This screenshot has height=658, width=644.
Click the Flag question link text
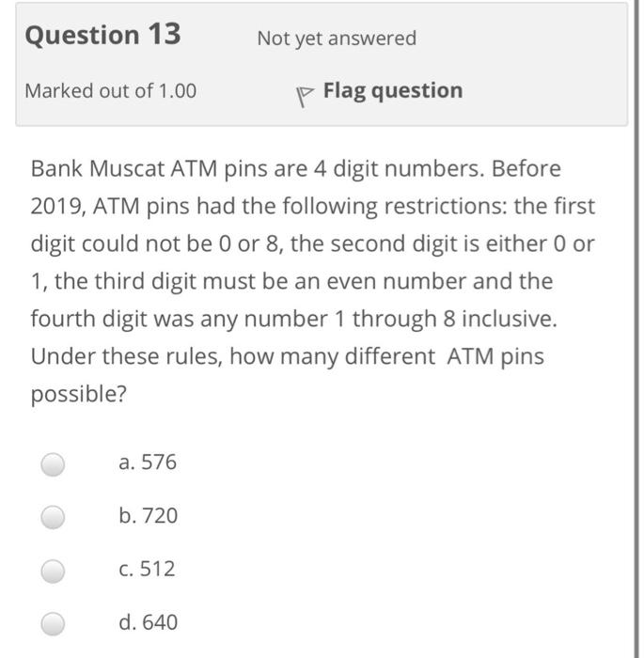393,90
